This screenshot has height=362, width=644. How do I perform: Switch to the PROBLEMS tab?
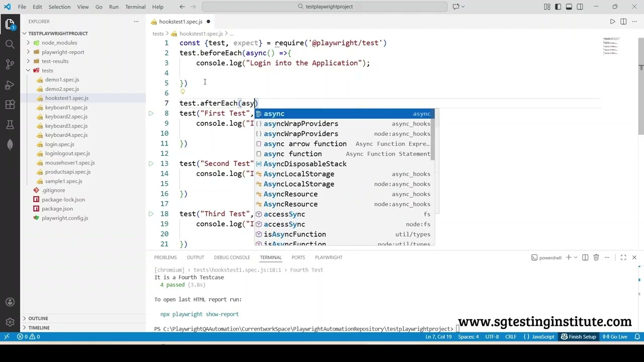(x=166, y=257)
